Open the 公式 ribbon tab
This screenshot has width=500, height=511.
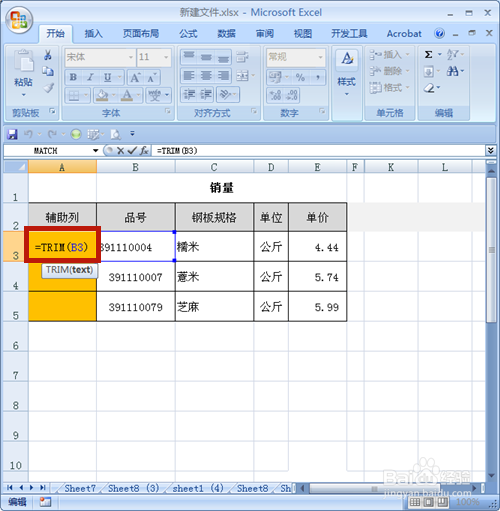tap(188, 34)
